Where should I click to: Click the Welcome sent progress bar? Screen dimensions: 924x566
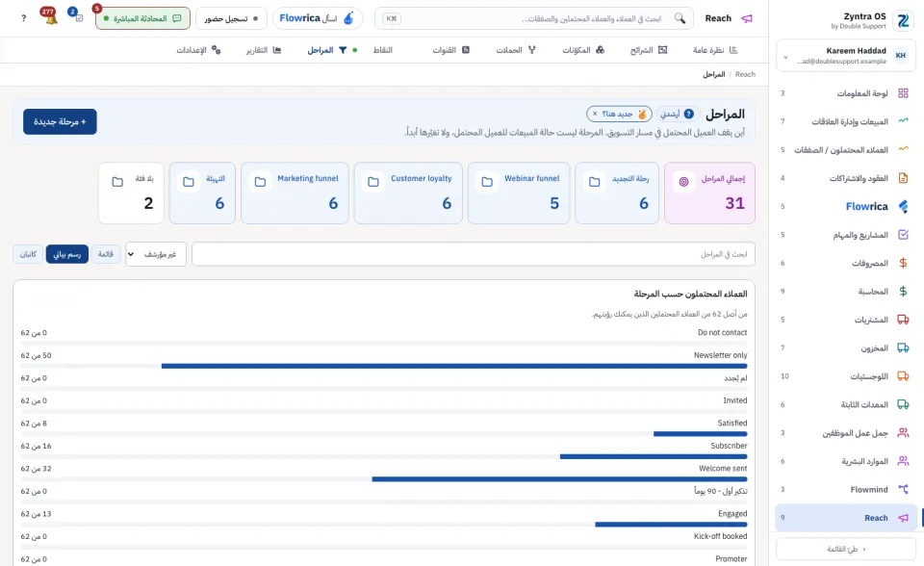[384, 479]
